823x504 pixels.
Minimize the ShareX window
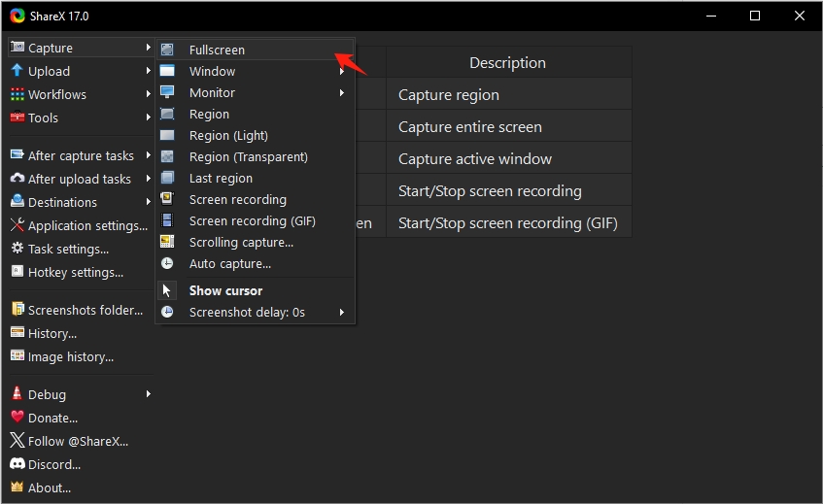711,16
